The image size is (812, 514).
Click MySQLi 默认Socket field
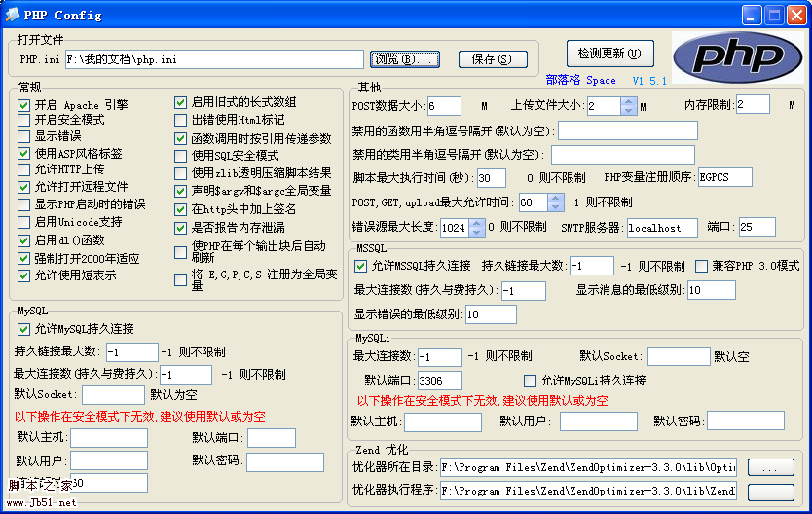click(x=679, y=356)
